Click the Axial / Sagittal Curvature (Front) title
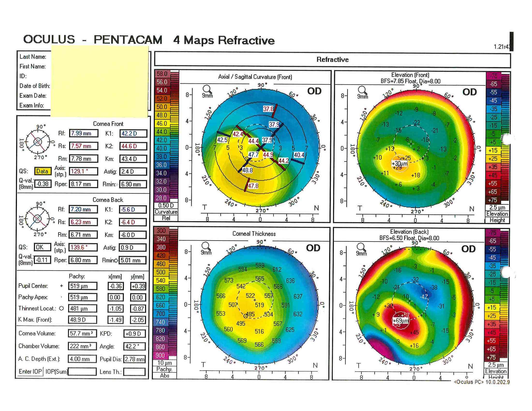Image resolution: width=532 pixels, height=411 pixels. click(x=255, y=77)
